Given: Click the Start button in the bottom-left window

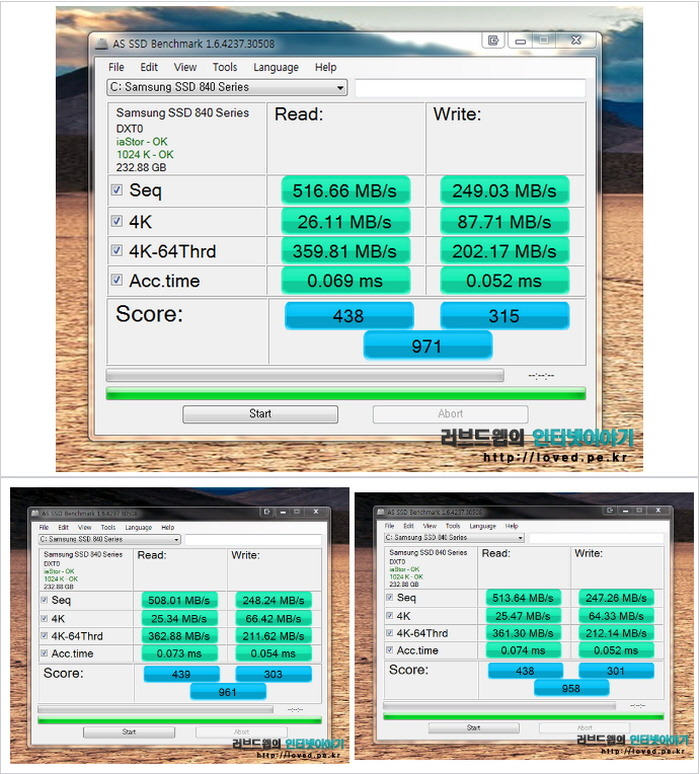Looking at the screenshot, I should click(129, 732).
